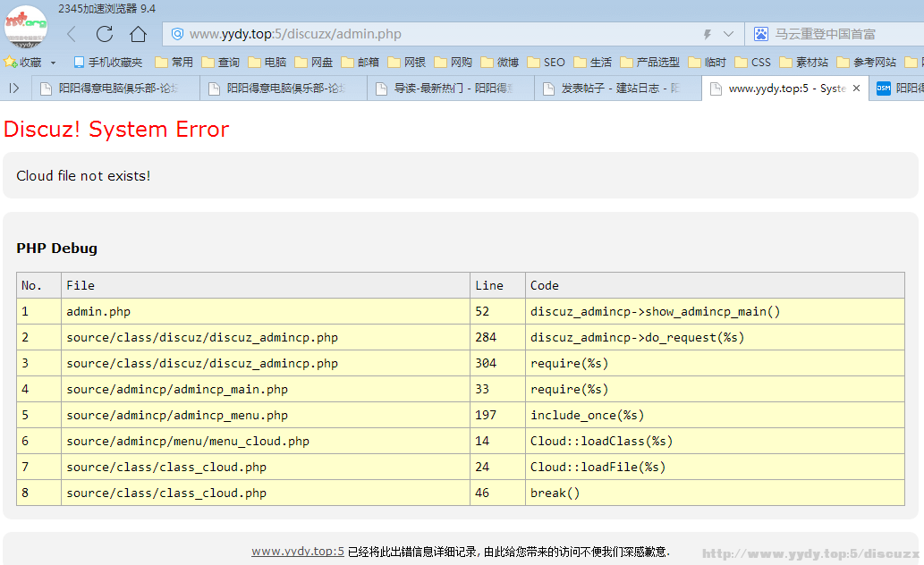
Task: Click the Baidu paw search engine icon
Action: pos(761,34)
